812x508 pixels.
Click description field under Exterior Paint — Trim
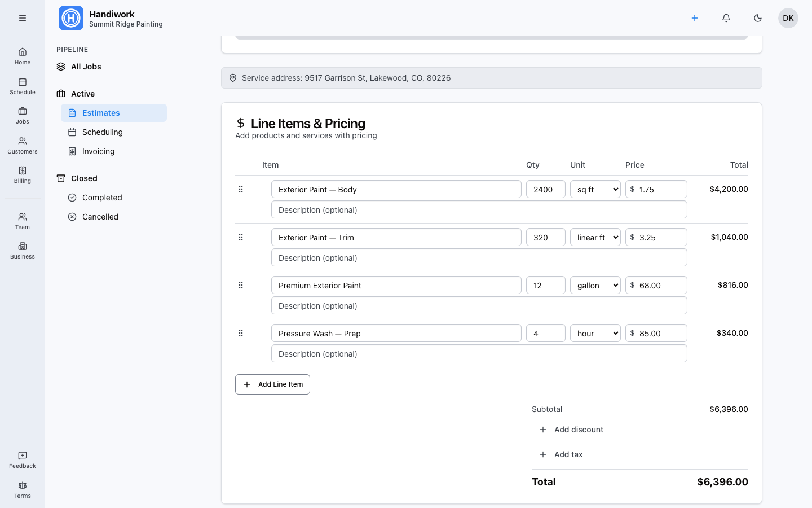[479, 257]
